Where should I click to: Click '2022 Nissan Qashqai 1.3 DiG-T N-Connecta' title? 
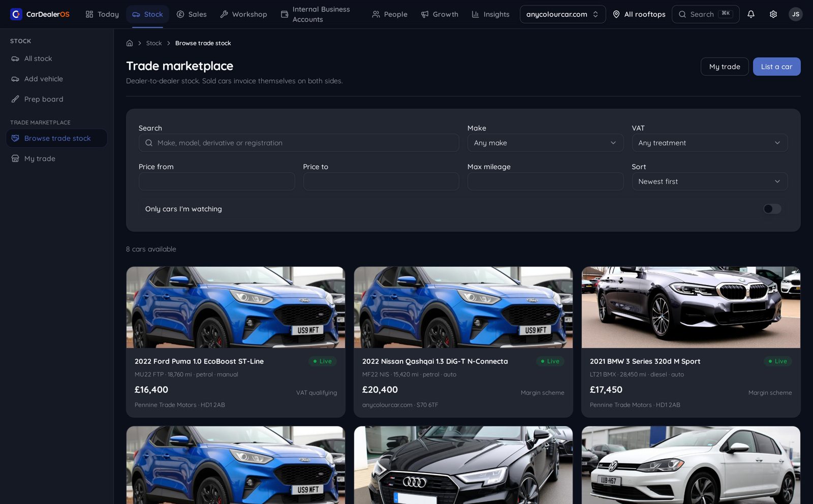(x=435, y=361)
